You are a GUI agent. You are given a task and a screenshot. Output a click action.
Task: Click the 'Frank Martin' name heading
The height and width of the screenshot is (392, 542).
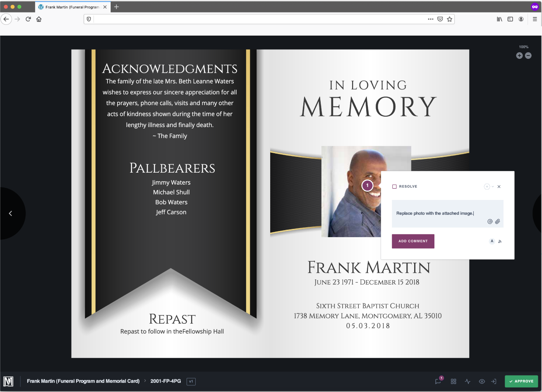[369, 267]
